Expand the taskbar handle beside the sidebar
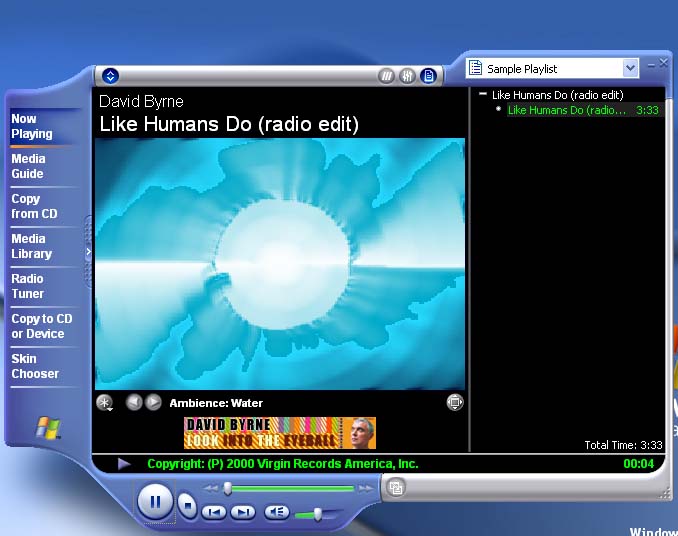This screenshot has height=536, width=678. point(89,252)
